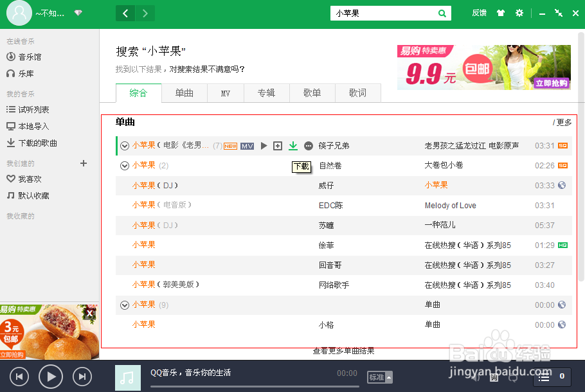Play the 筷子兄弟 song row
The width and height of the screenshot is (585, 392).
[264, 146]
